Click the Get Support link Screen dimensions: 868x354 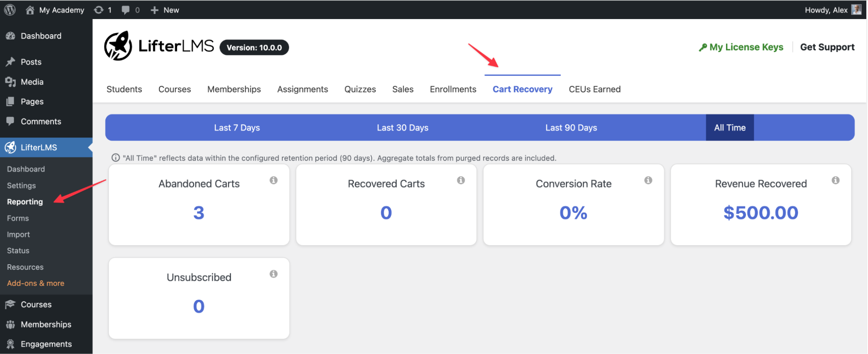tap(827, 47)
